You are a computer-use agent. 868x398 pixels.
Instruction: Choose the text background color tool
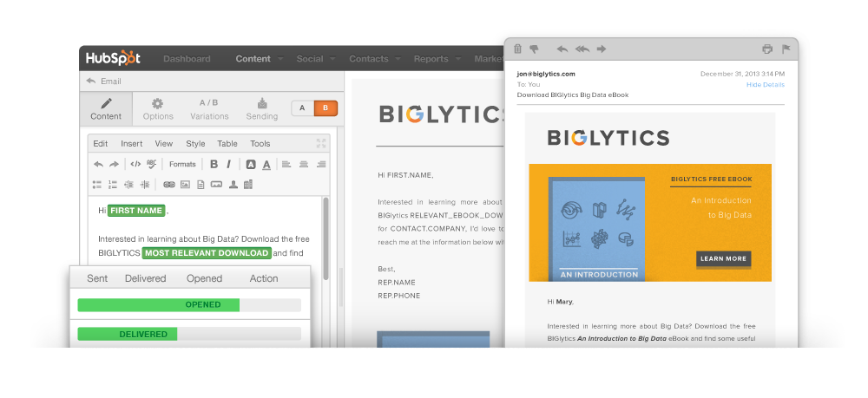point(251,164)
